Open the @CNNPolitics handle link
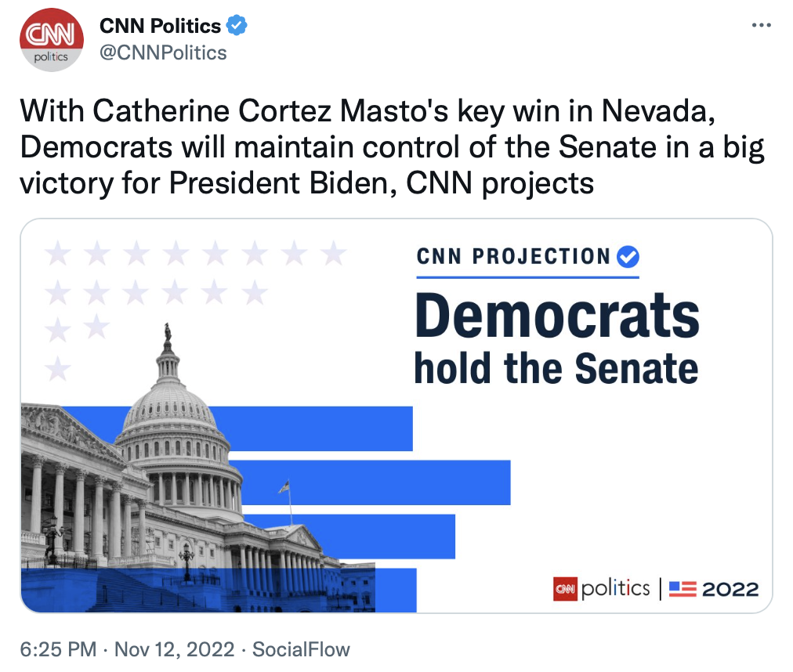This screenshot has height=672, width=793. (x=163, y=52)
